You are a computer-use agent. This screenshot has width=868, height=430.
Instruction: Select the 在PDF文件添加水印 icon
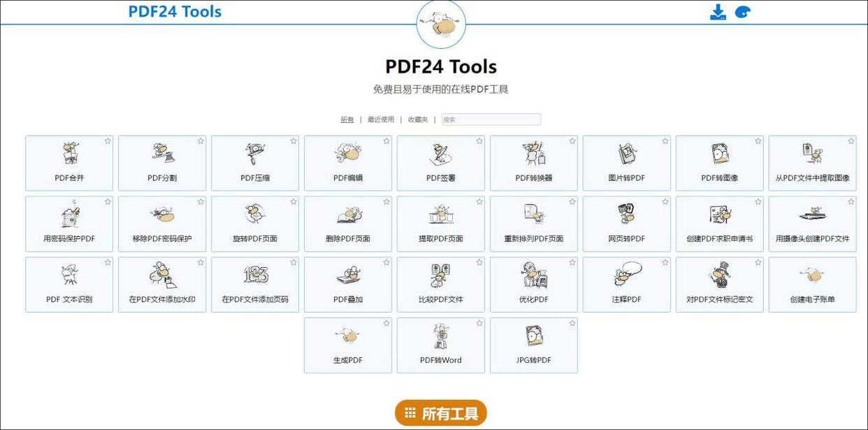[162, 275]
